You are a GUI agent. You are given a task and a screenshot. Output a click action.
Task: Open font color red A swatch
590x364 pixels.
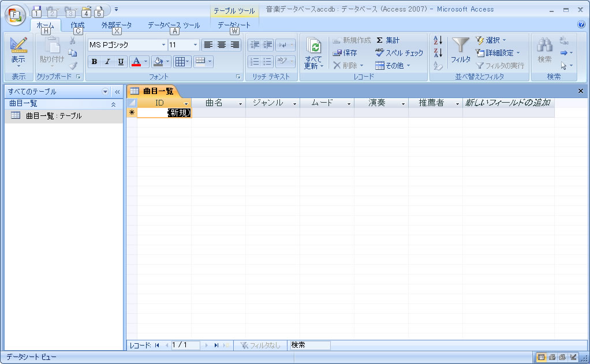pyautogui.click(x=136, y=62)
